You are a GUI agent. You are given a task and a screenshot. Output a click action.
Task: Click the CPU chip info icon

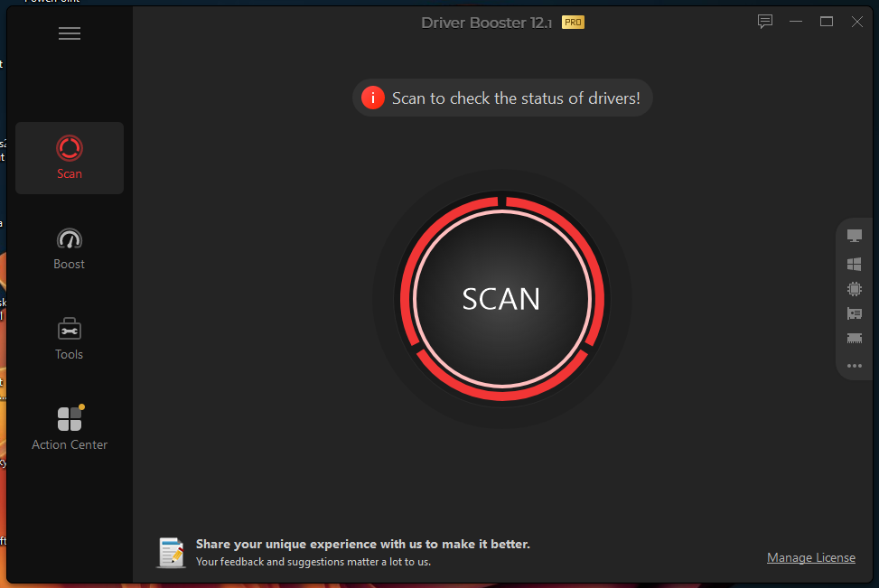click(x=855, y=289)
